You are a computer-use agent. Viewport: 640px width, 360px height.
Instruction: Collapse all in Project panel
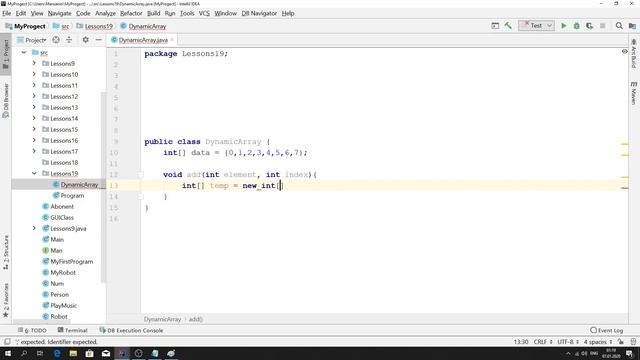tap(69, 40)
